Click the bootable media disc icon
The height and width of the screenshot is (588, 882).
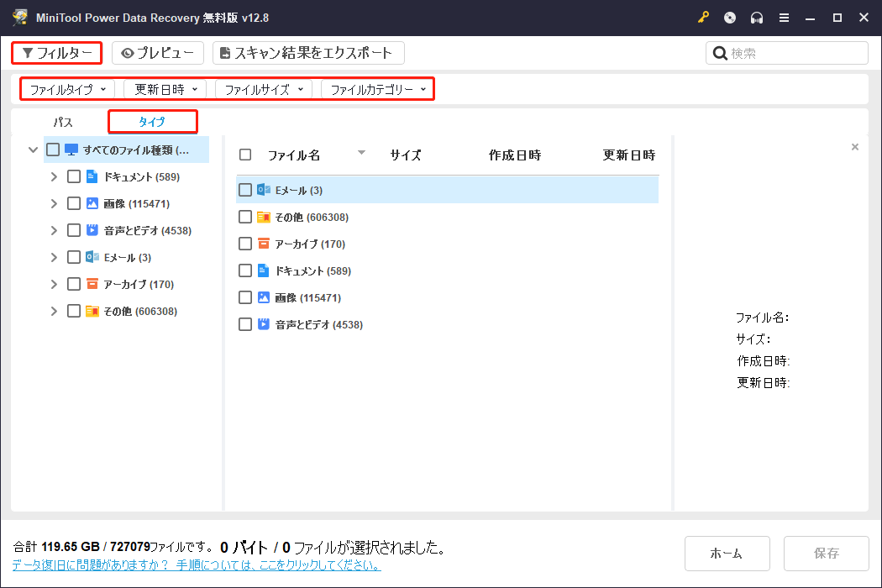click(x=730, y=17)
